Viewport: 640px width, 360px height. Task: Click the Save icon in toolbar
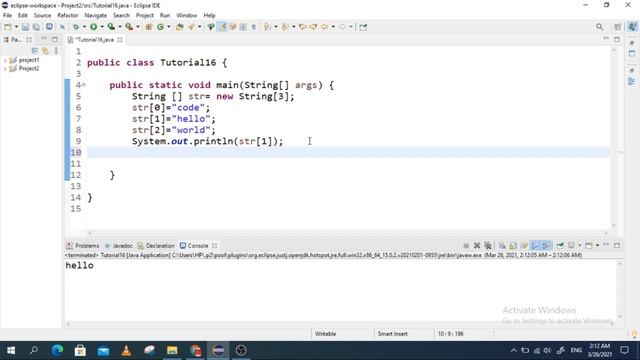tap(25, 27)
